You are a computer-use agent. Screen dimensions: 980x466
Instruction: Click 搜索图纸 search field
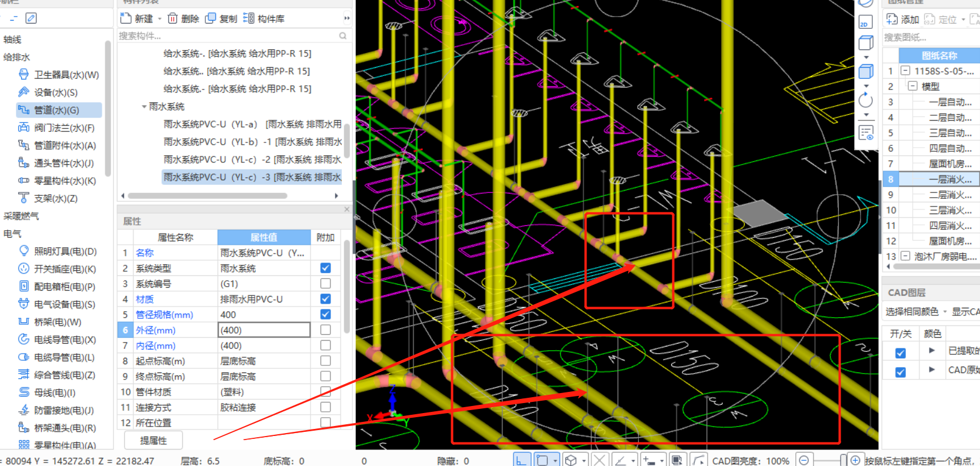(931, 37)
